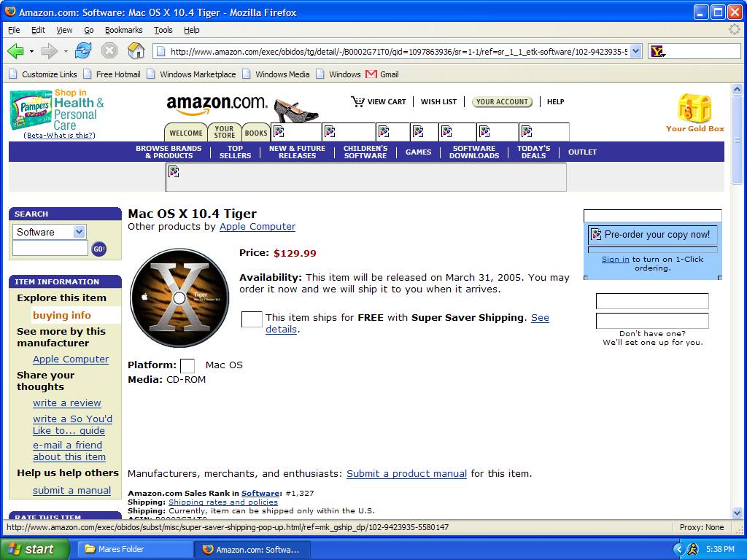The height and width of the screenshot is (560, 747).
Task: Reload the page with the Reload icon
Action: [x=83, y=50]
